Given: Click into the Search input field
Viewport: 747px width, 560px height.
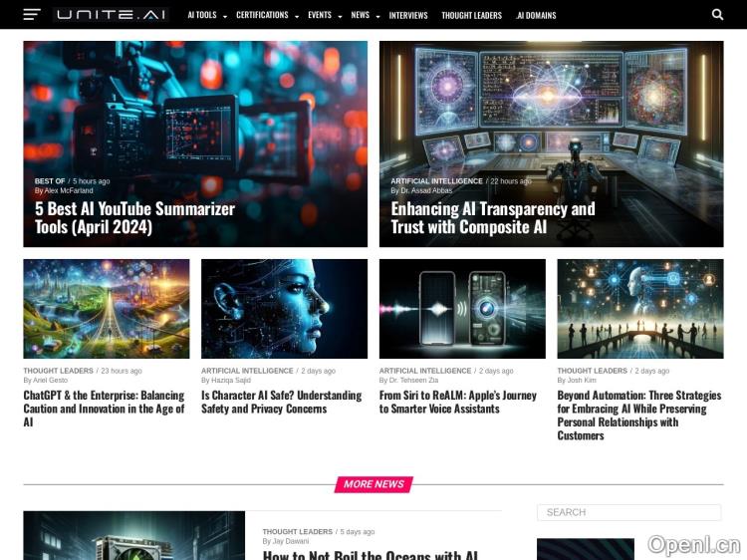Looking at the screenshot, I should tap(628, 512).
